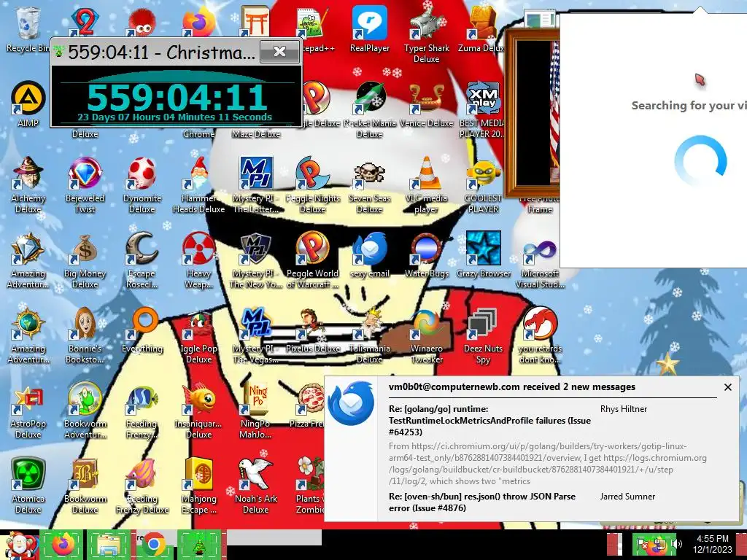Launch the Water Bugs shortcut
Image resolution: width=747 pixels, height=560 pixels.
pos(426,254)
